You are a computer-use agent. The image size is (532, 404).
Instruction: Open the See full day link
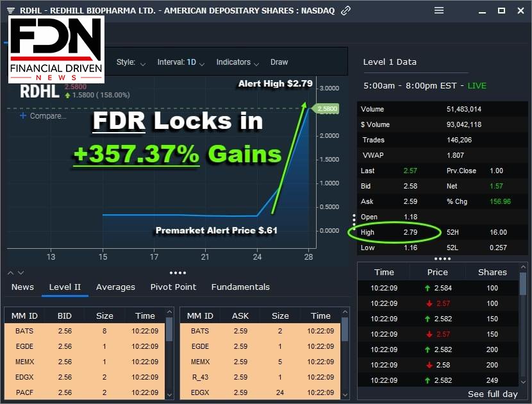click(493, 394)
